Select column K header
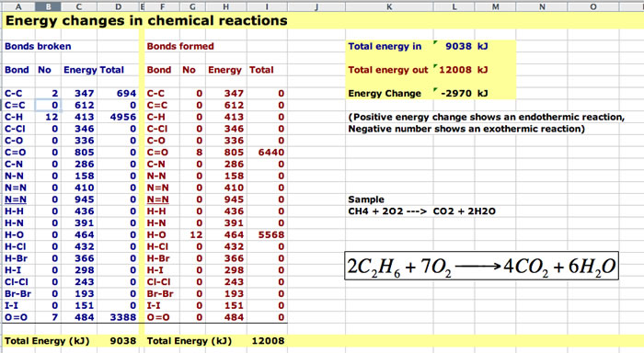The image size is (644, 353). (x=389, y=6)
